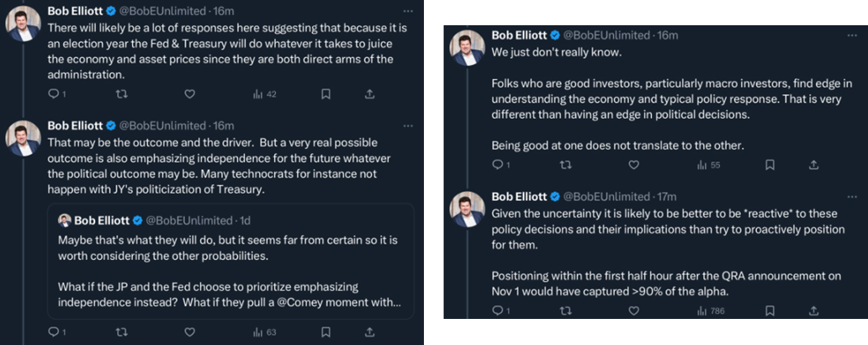View analytics showing 55 views

pos(708,165)
